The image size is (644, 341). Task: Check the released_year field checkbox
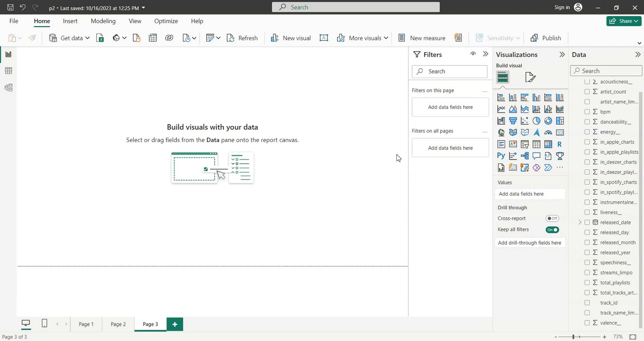(x=587, y=252)
